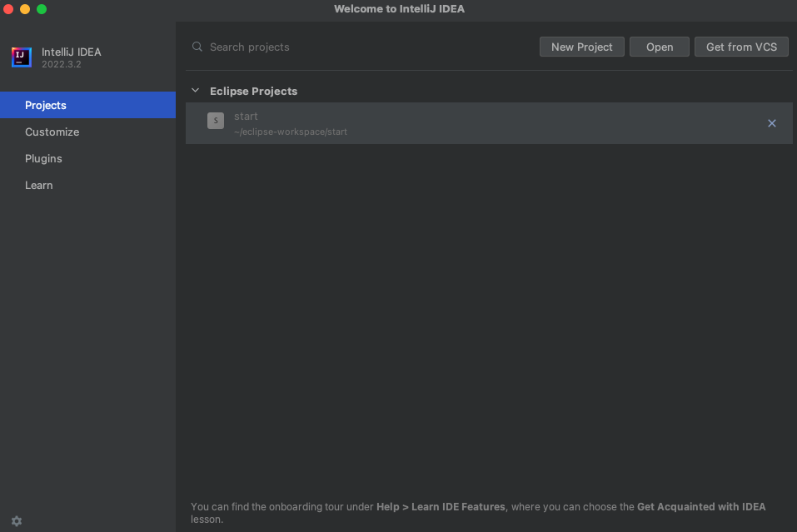Maximize window with green button
This screenshot has width=797, height=532.
click(42, 9)
